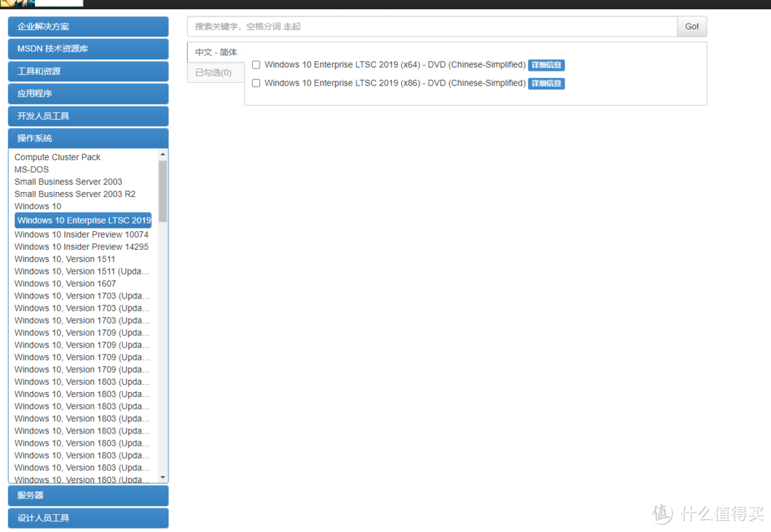The height and width of the screenshot is (532, 771).
Task: Expand the 工具和资源 section
Action: click(x=88, y=71)
